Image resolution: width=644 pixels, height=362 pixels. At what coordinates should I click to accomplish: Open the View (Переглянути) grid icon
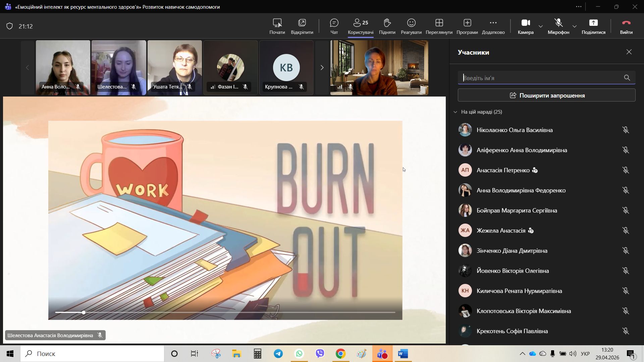pyautogui.click(x=439, y=23)
